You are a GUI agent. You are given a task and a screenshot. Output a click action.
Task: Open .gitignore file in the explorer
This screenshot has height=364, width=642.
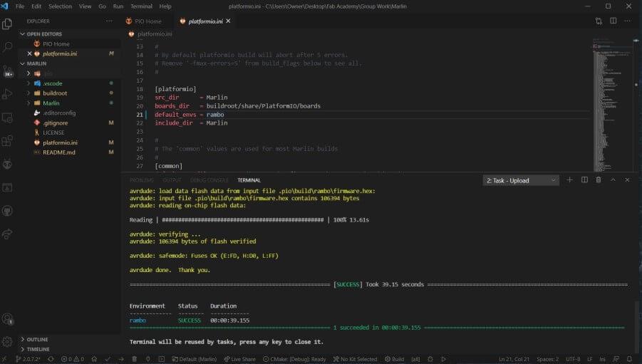56,123
